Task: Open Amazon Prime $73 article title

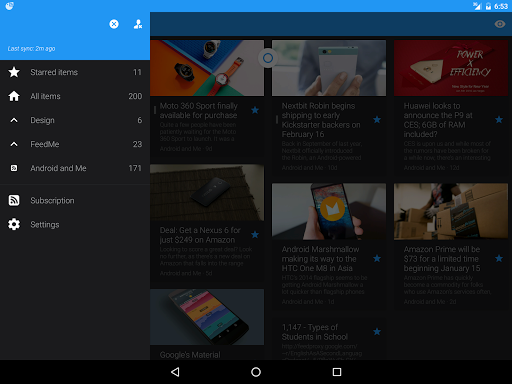Action: point(442,259)
